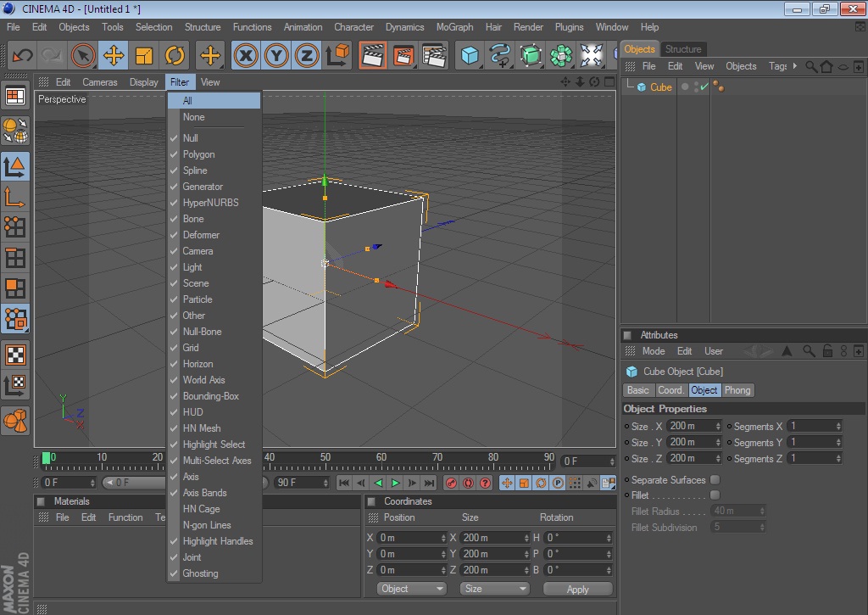Select All in the Filter menu
The height and width of the screenshot is (615, 868).
pos(214,100)
